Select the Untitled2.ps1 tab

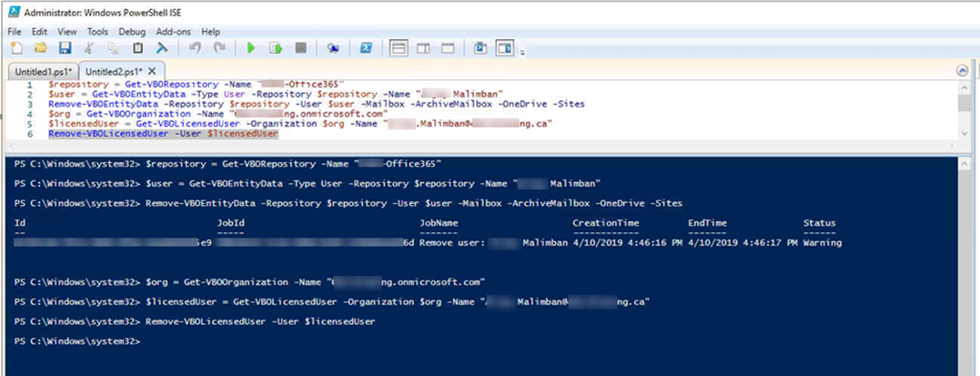tap(114, 71)
